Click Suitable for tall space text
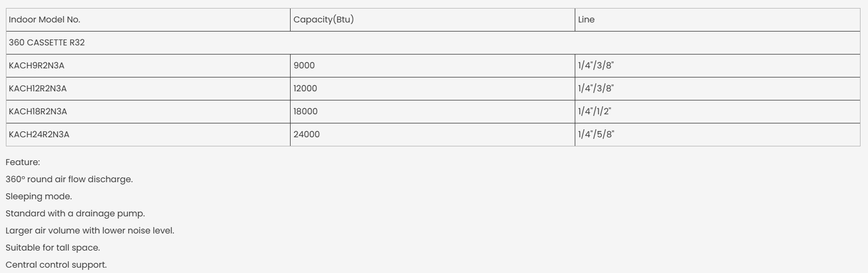Image resolution: width=868 pixels, height=273 pixels. pos(53,248)
